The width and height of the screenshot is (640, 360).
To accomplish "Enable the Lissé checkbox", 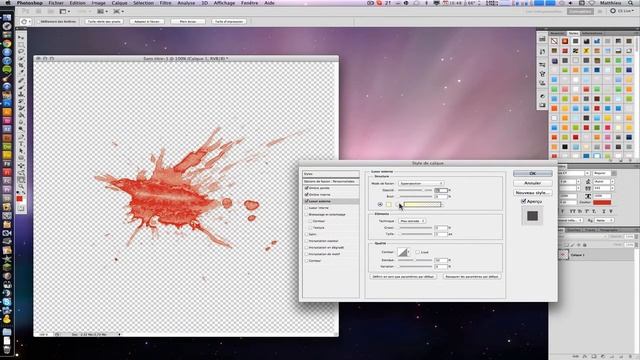I will 417,252.
